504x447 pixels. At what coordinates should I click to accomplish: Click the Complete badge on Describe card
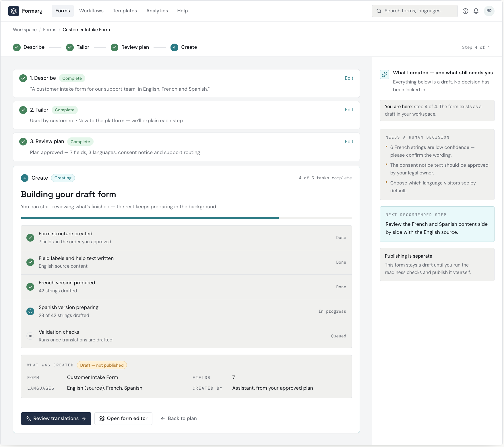pyautogui.click(x=72, y=78)
